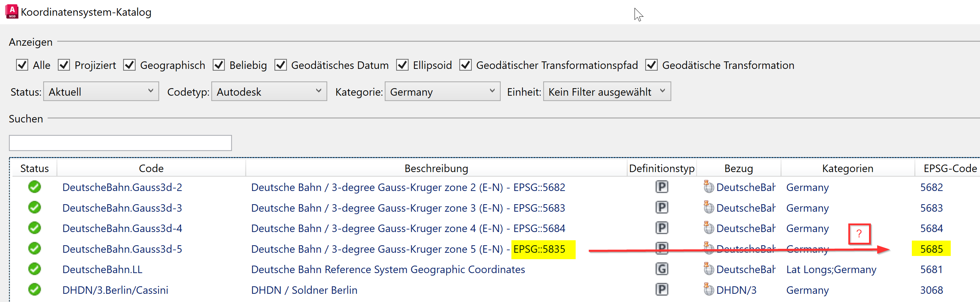Click the Map 3D application icon in the title bar
This screenshot has height=302, width=980.
click(x=11, y=11)
